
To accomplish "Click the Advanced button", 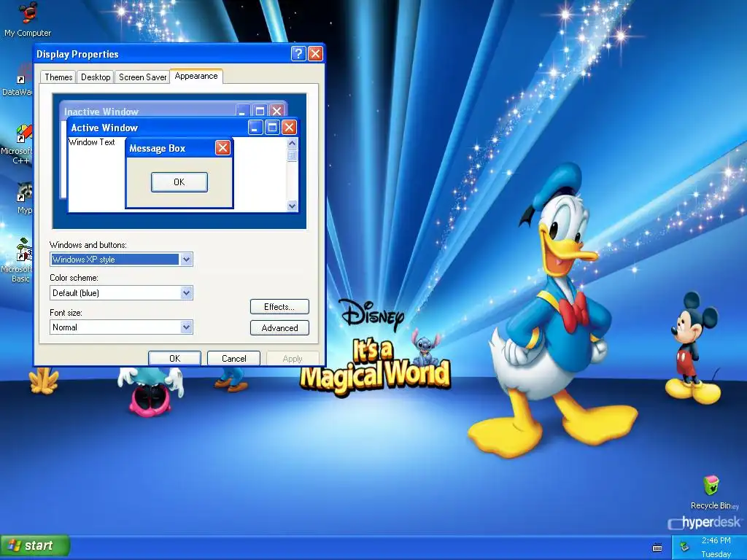I will (x=279, y=327).
